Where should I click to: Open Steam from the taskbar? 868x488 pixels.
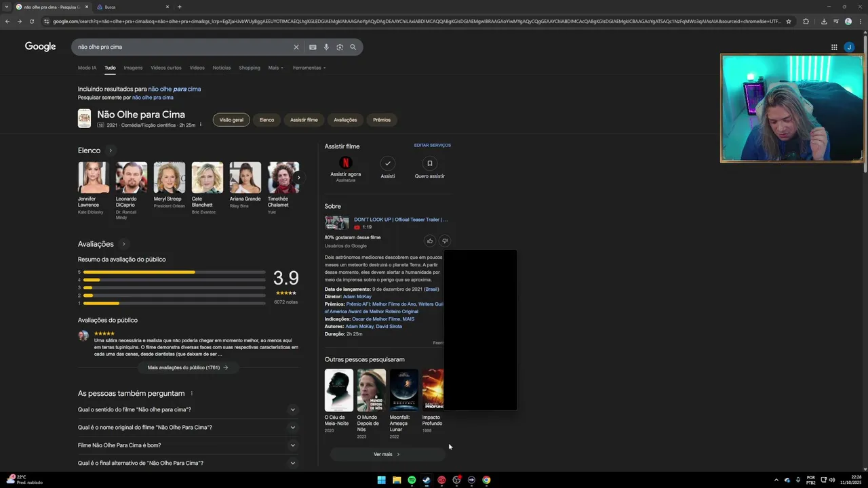click(x=427, y=480)
